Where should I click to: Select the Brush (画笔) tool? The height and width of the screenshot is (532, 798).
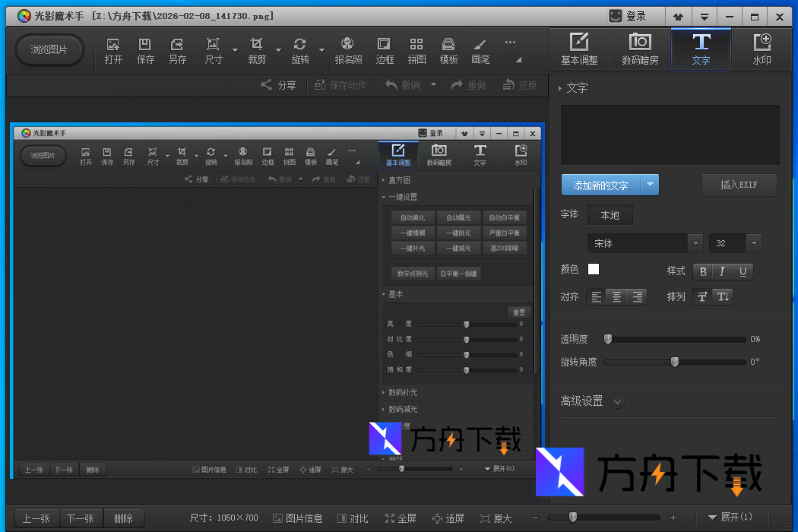480,50
